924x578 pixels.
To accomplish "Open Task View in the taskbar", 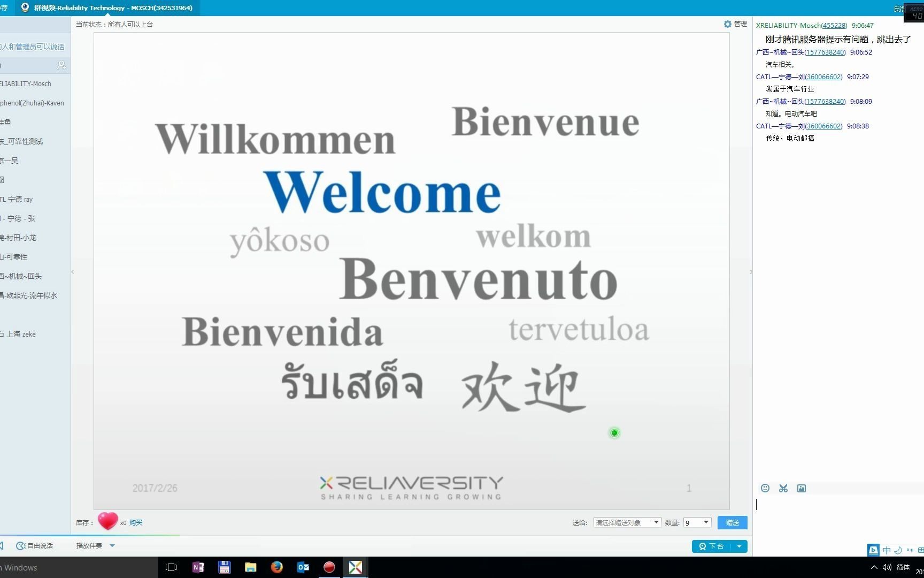I will click(x=171, y=567).
